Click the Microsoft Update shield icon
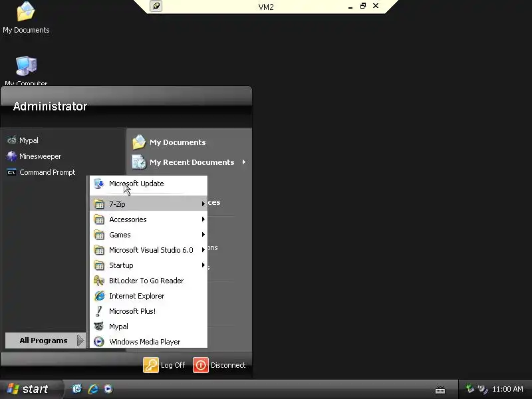Image resolution: width=532 pixels, height=399 pixels. click(98, 184)
